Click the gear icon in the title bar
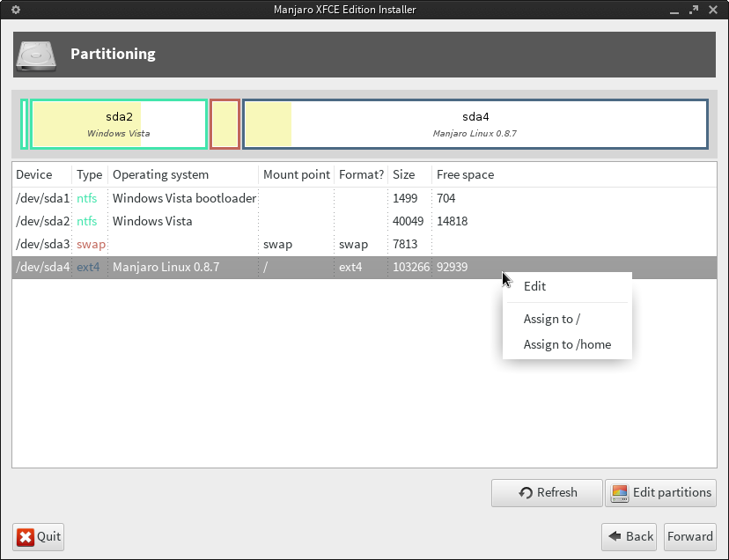This screenshot has height=560, width=729. pyautogui.click(x=15, y=10)
